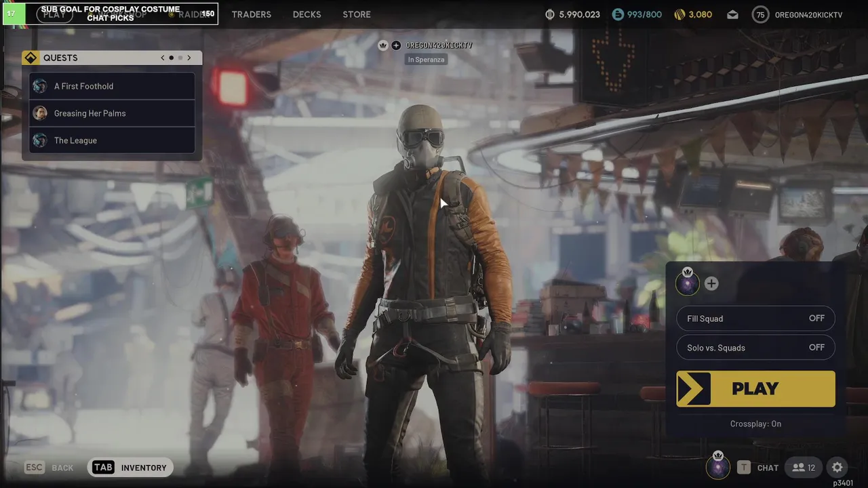
Task: Open The League quest
Action: (113, 140)
